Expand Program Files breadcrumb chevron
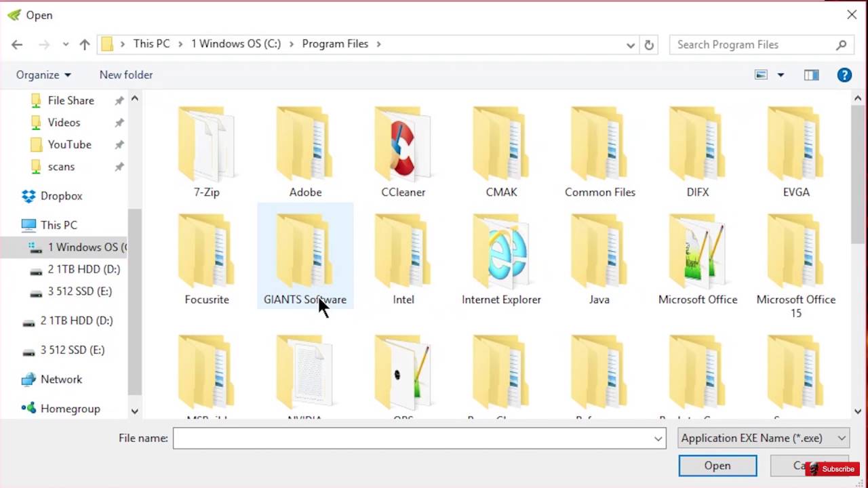This screenshot has width=868, height=488. click(379, 44)
